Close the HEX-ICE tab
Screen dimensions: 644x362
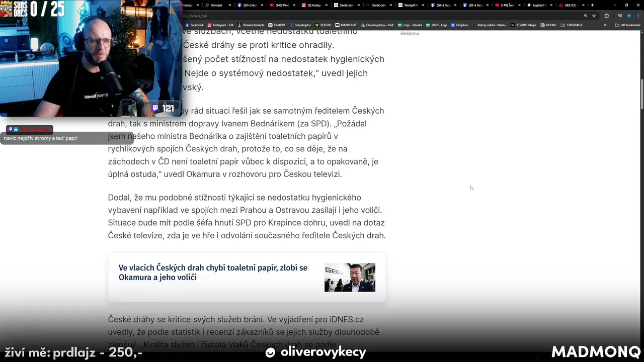584,5
